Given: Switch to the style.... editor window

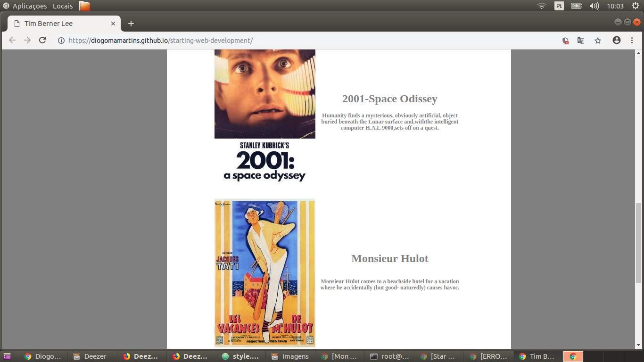Looking at the screenshot, I should tap(240, 356).
